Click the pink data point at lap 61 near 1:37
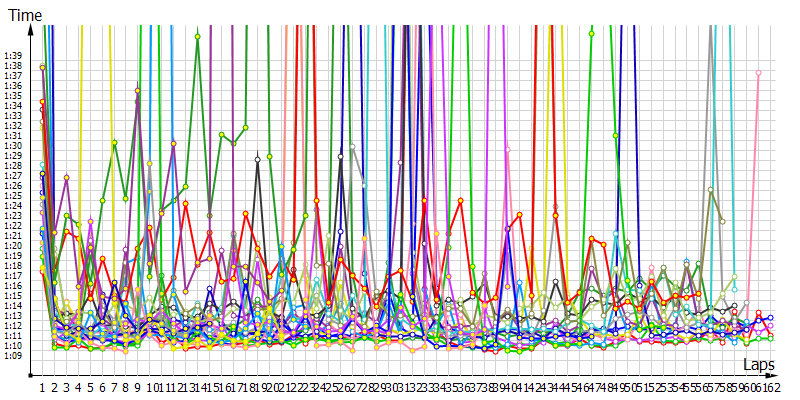800x400 pixels. coord(759,73)
